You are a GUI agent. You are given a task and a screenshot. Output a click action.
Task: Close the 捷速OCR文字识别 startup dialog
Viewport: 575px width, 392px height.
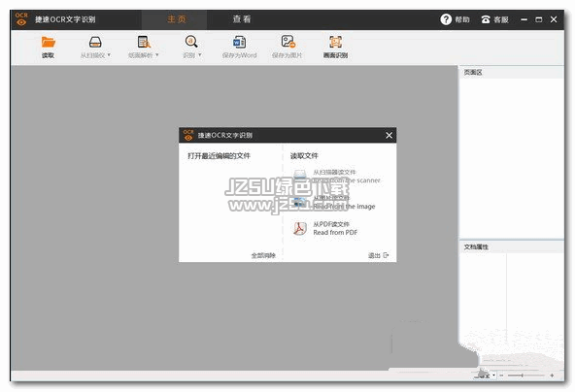pos(389,136)
